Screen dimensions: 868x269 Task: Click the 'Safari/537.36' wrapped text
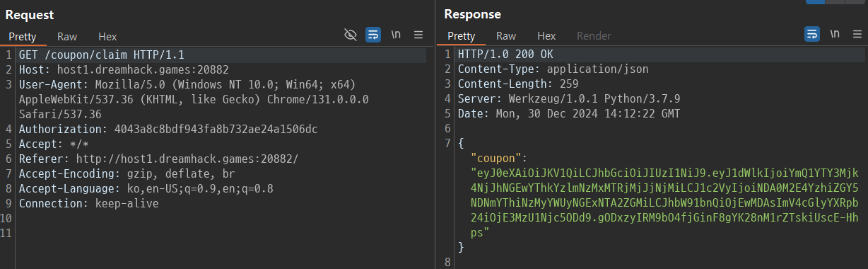(x=60, y=114)
